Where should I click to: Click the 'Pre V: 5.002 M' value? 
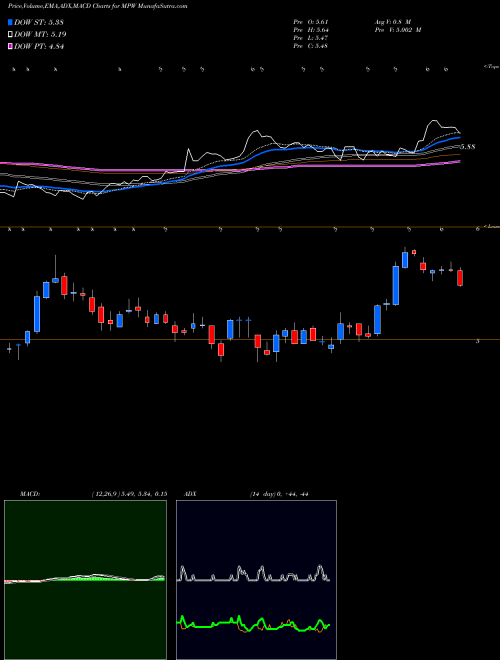397,30
